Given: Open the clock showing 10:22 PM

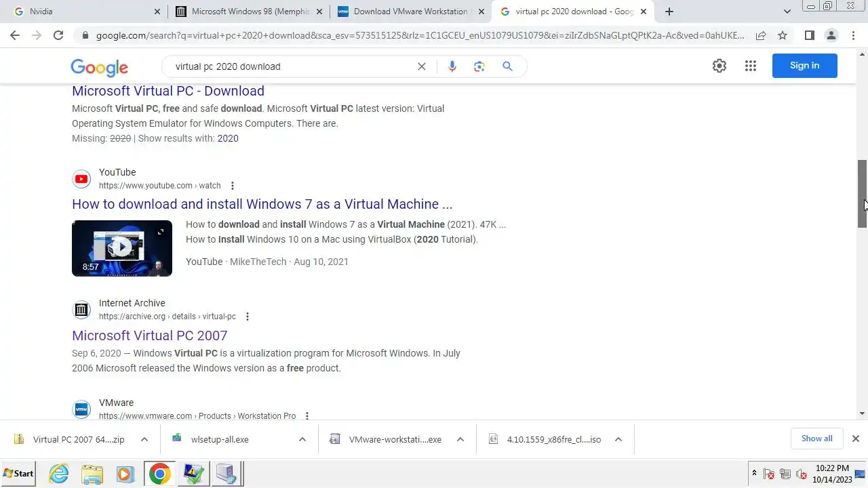Looking at the screenshot, I should click(832, 474).
